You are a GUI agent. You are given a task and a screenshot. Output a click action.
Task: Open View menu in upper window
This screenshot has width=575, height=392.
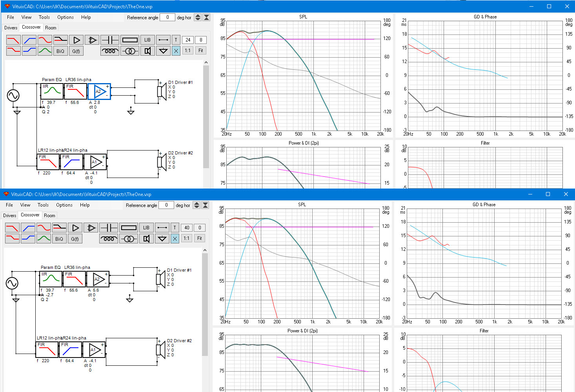[x=26, y=17]
